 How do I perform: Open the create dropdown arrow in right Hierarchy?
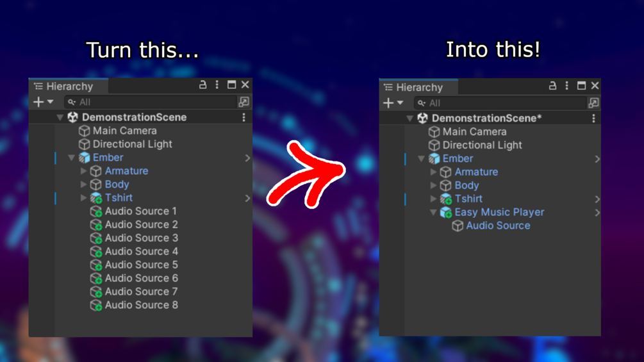point(400,103)
